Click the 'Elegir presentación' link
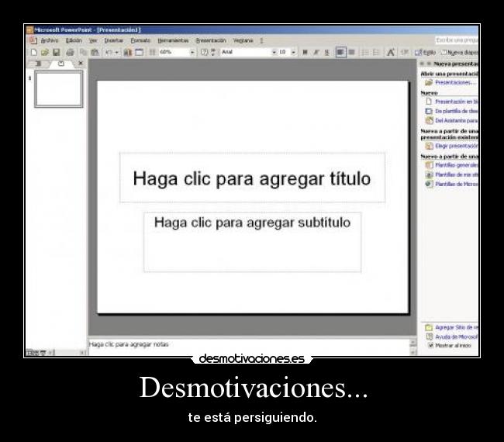 pos(457,146)
